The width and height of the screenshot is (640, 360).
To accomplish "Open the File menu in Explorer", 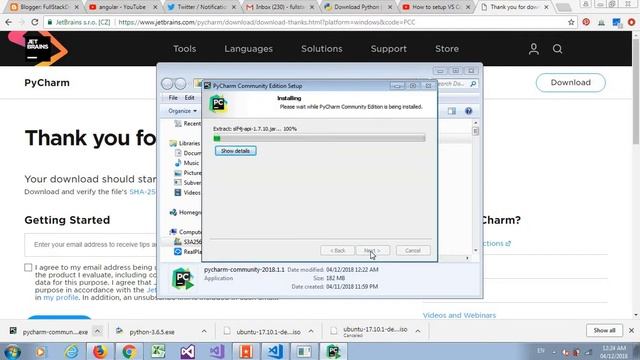I will click(173, 98).
